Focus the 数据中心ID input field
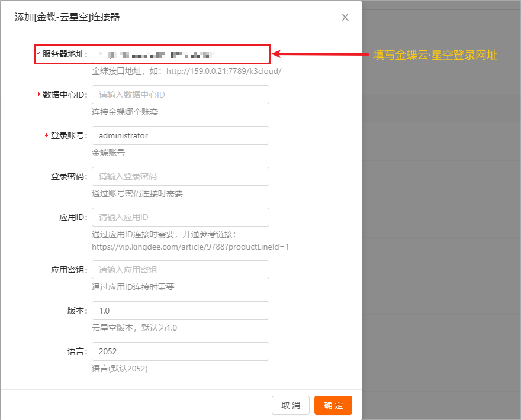This screenshot has width=521, height=420. coord(181,95)
